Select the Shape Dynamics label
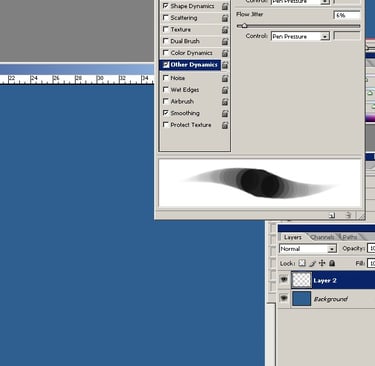 tap(192, 6)
